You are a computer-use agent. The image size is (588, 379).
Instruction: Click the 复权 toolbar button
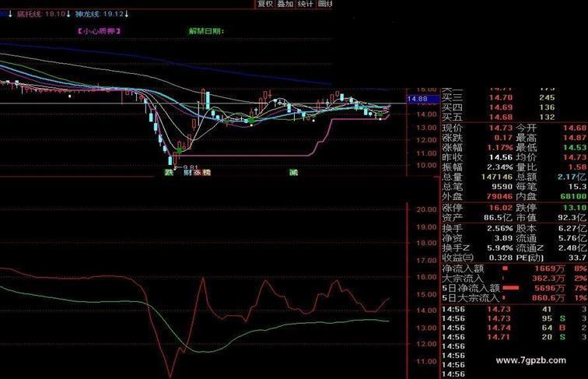(265, 4)
